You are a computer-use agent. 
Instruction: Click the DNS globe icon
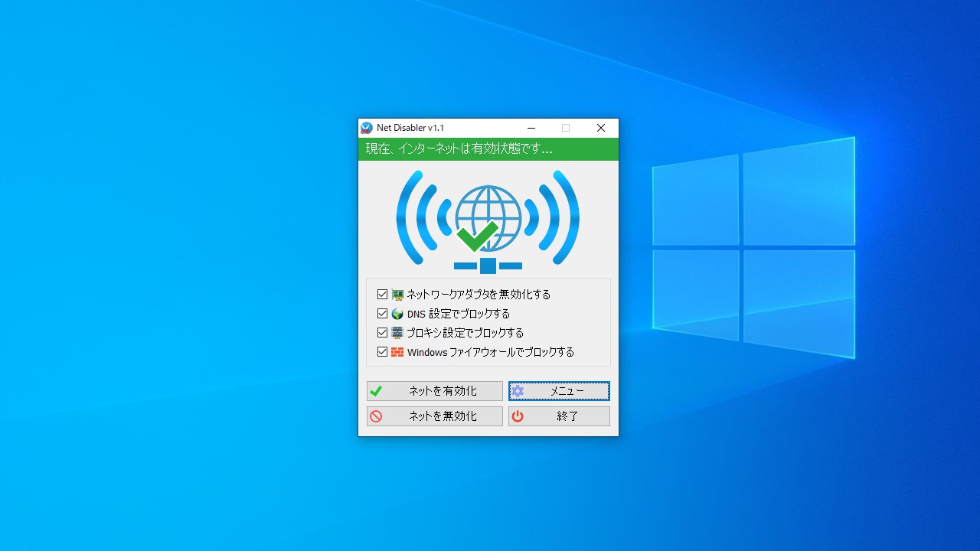397,314
